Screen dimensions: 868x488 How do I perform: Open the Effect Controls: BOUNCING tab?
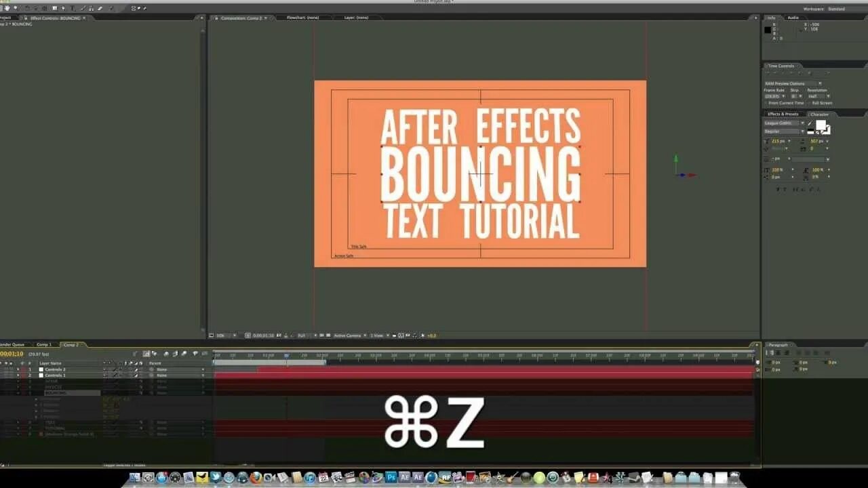pos(56,18)
